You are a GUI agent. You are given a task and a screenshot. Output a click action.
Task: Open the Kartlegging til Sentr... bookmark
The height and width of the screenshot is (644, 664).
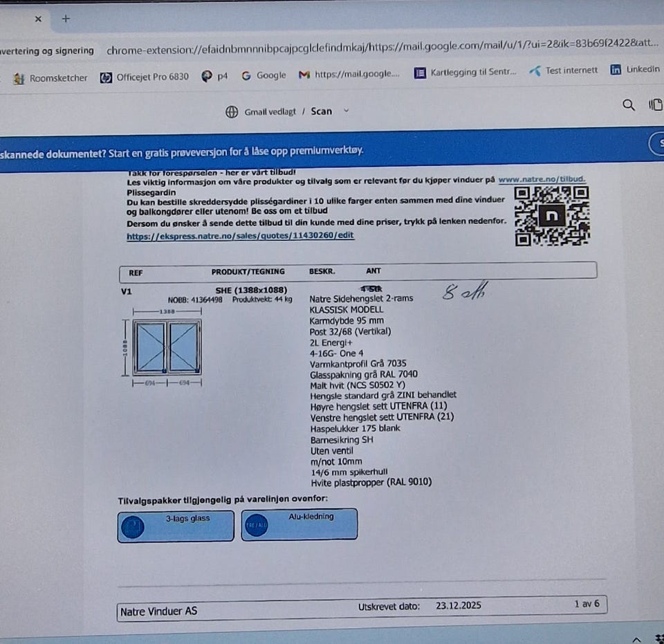(465, 72)
